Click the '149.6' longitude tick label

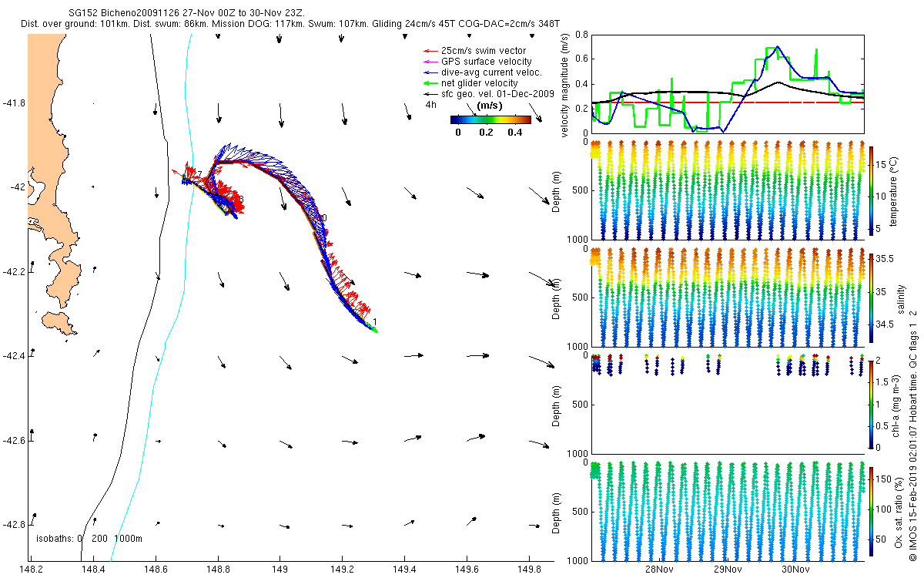467,570
